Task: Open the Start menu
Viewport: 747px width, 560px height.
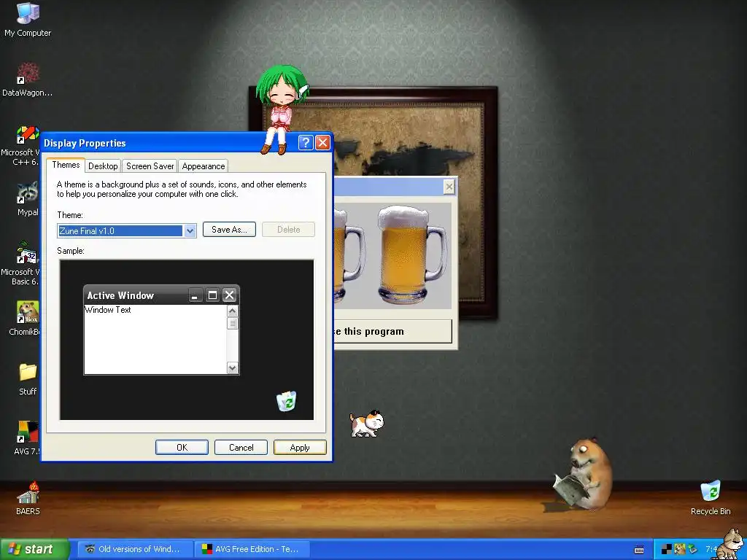Action: coord(34,549)
